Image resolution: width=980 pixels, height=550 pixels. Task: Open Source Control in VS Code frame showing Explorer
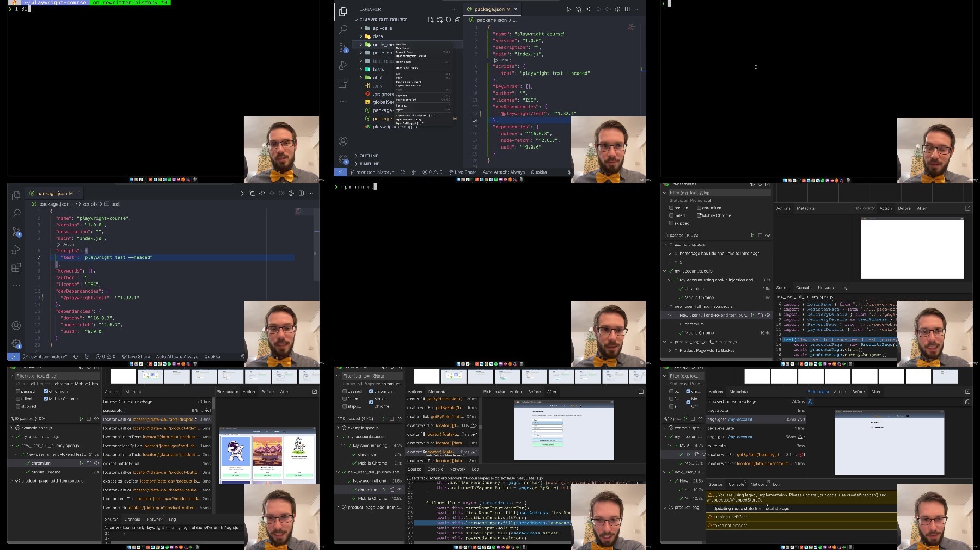pyautogui.click(x=343, y=47)
